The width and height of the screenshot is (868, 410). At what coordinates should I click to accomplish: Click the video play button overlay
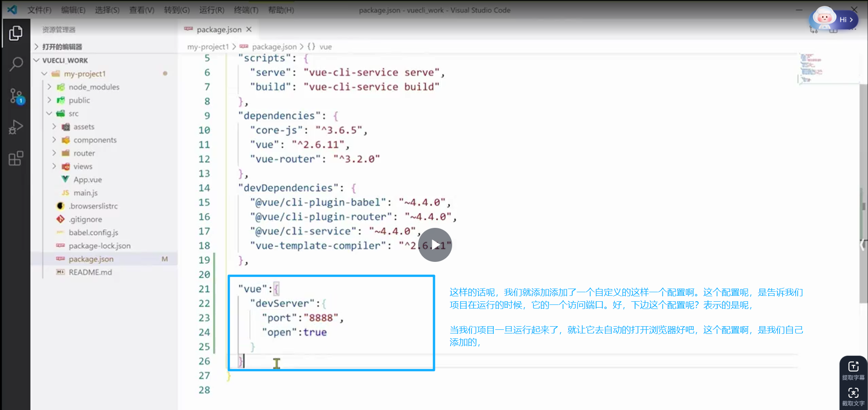435,245
